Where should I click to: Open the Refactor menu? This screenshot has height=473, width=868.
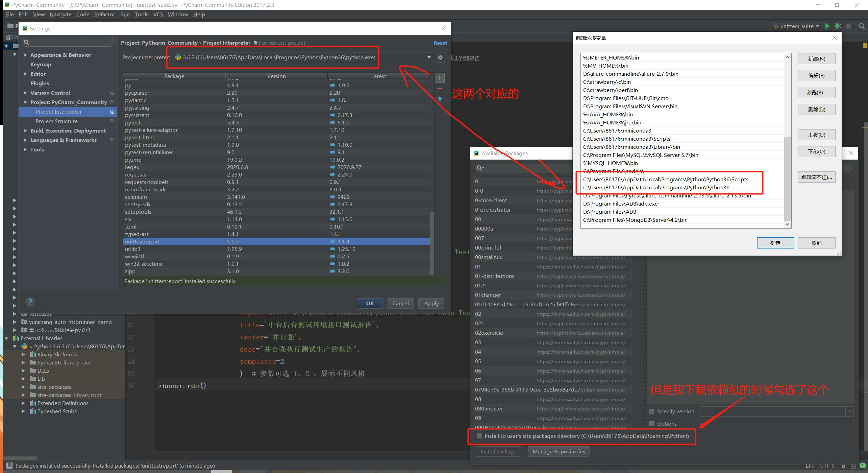[104, 14]
